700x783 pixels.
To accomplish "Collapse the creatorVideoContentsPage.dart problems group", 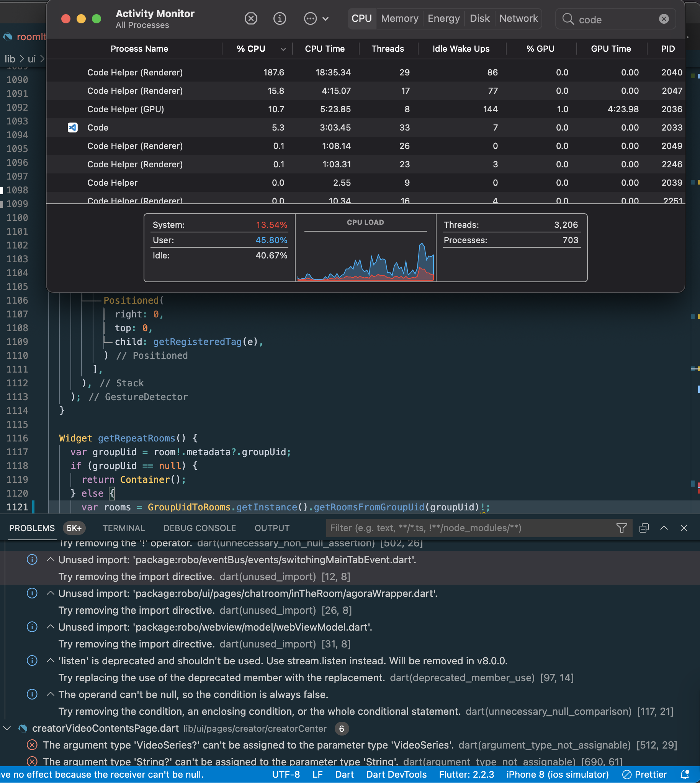I will (7, 728).
